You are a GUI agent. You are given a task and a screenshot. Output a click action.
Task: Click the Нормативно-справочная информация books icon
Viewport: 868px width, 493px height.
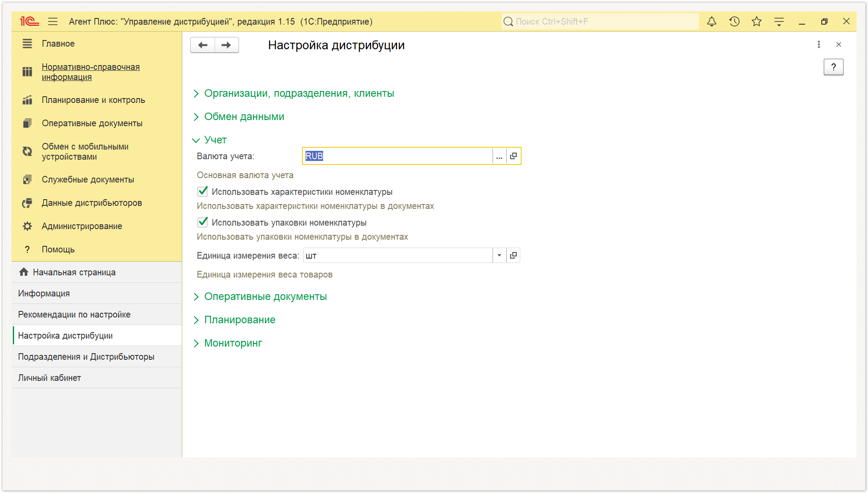(x=27, y=72)
